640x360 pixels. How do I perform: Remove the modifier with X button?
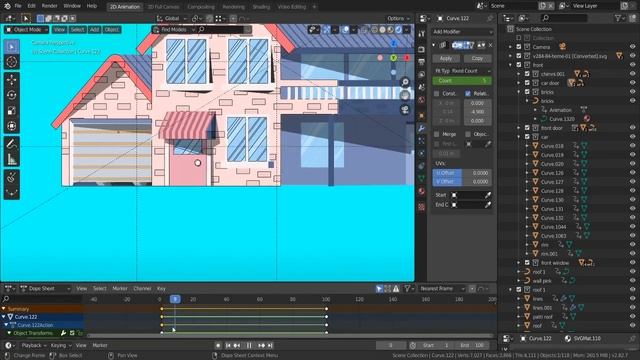coord(490,45)
